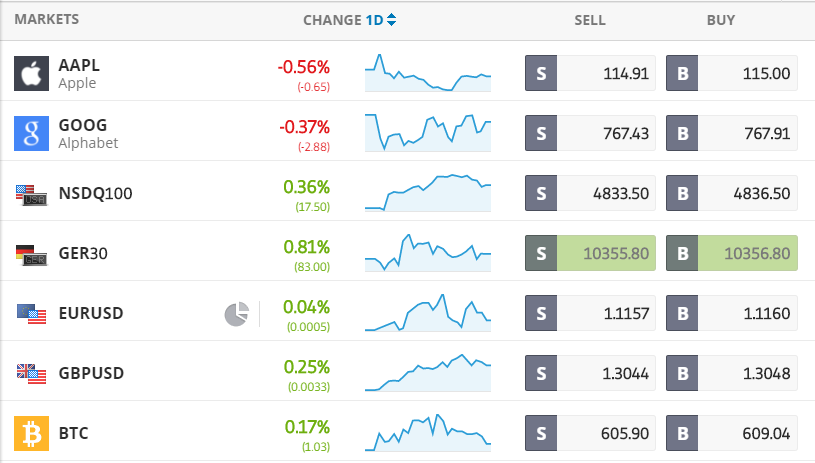The width and height of the screenshot is (815, 463).
Task: Click the NSDQ100 US flag icon
Action: tap(31, 194)
